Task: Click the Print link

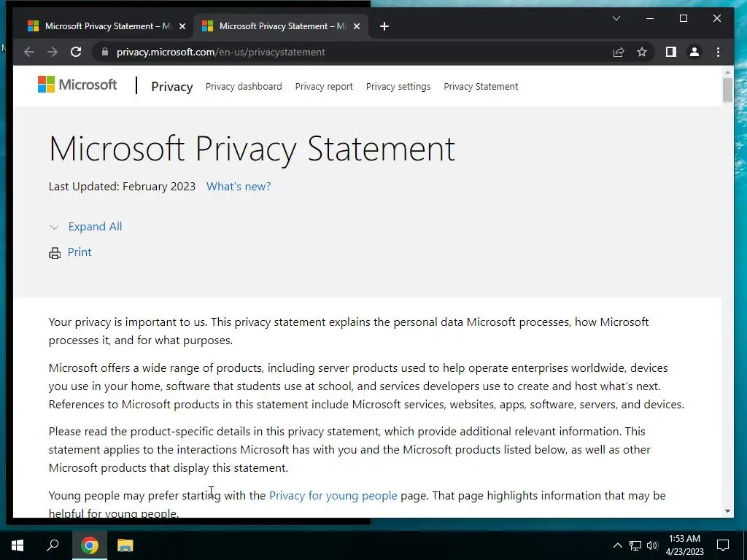Action: coord(80,252)
